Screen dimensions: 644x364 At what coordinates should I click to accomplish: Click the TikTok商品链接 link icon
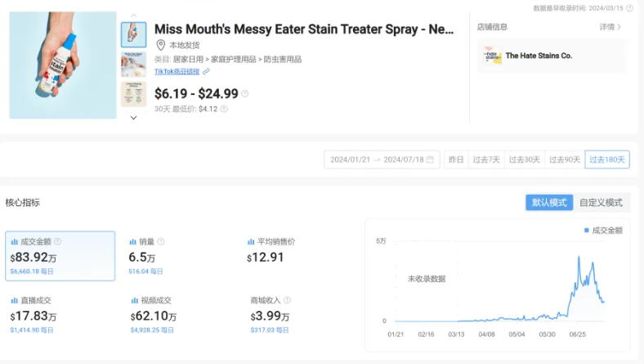pos(207,71)
